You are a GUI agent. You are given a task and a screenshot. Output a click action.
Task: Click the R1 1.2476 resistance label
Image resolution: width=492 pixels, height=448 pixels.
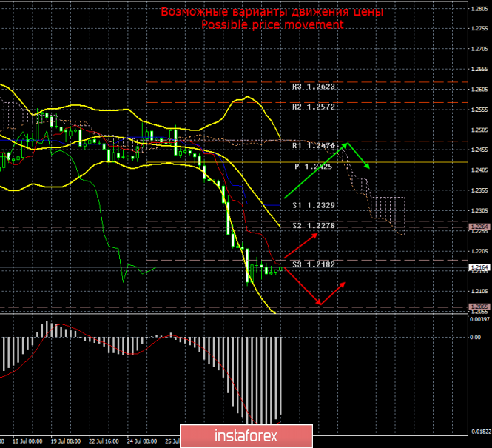tap(314, 146)
